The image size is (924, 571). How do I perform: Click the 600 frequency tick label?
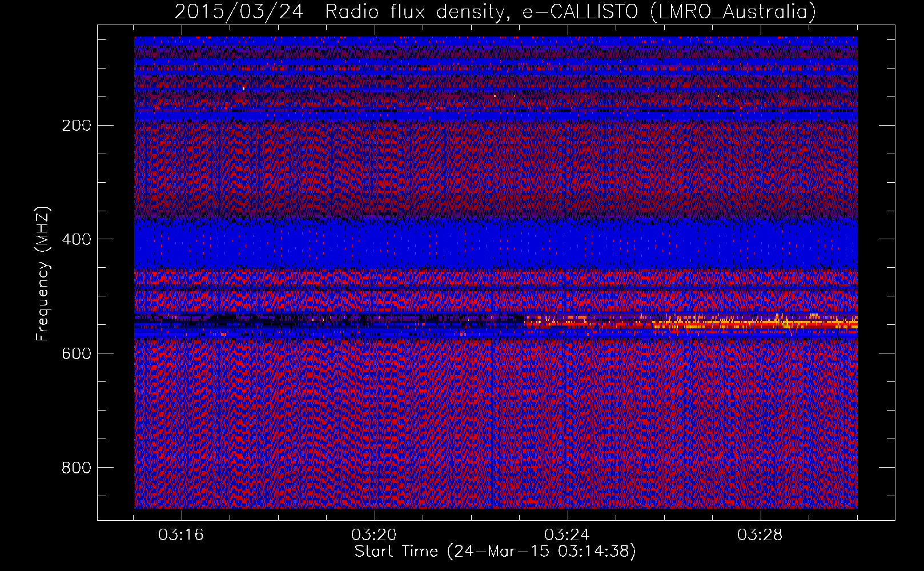pyautogui.click(x=75, y=353)
